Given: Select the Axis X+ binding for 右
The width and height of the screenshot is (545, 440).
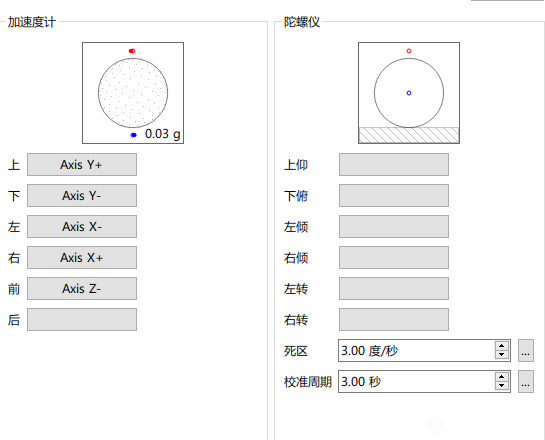Looking at the screenshot, I should pos(82,257).
